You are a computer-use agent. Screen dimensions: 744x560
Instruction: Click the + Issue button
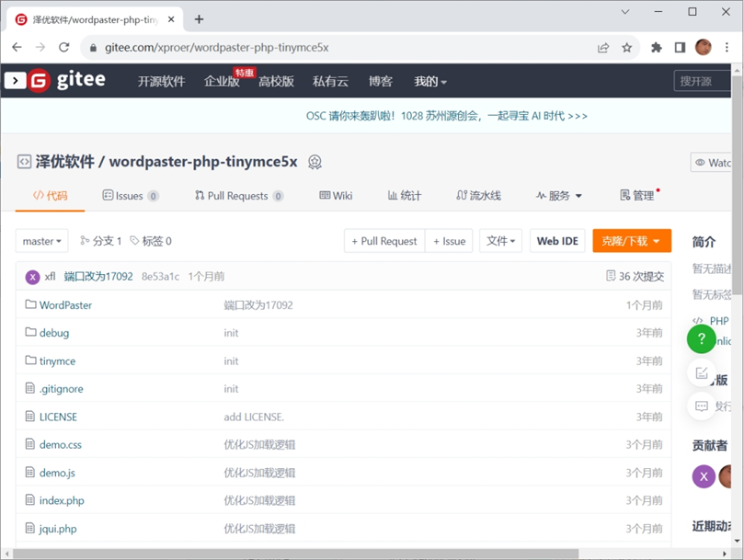(x=449, y=241)
